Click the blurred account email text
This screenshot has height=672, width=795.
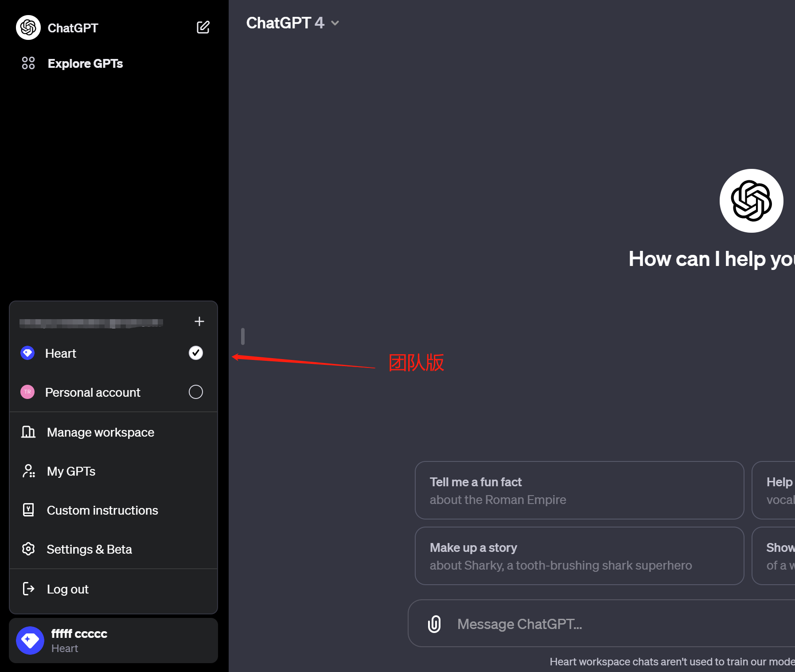click(91, 323)
